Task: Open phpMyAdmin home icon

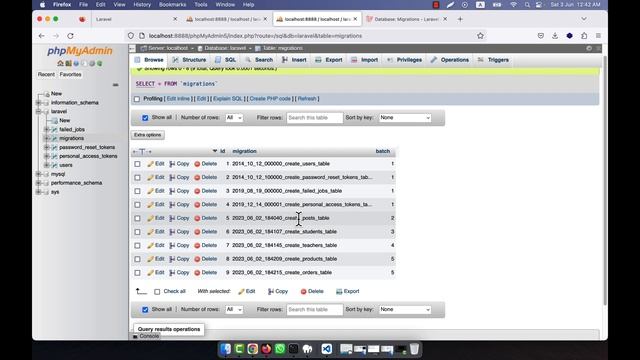Action: pyautogui.click(x=60, y=63)
